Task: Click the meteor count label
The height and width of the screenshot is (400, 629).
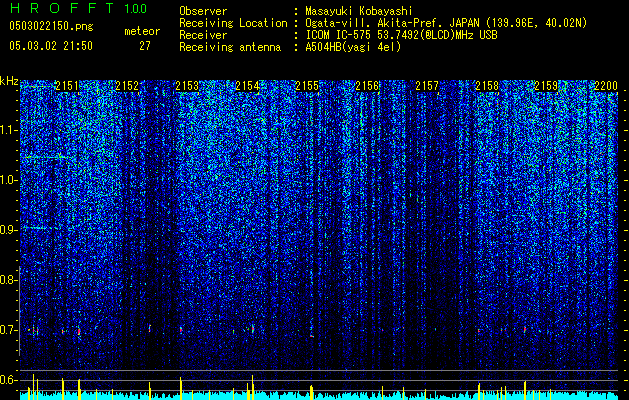Action: point(142,31)
